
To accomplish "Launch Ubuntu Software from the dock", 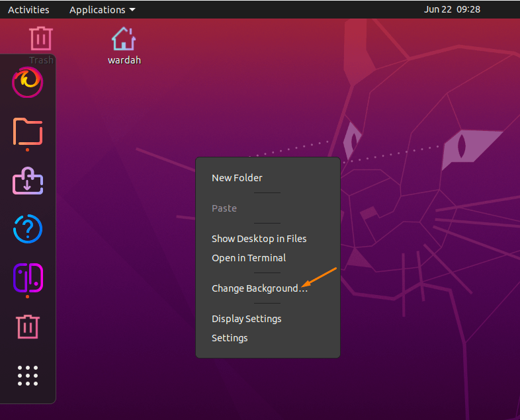I will 28,181.
